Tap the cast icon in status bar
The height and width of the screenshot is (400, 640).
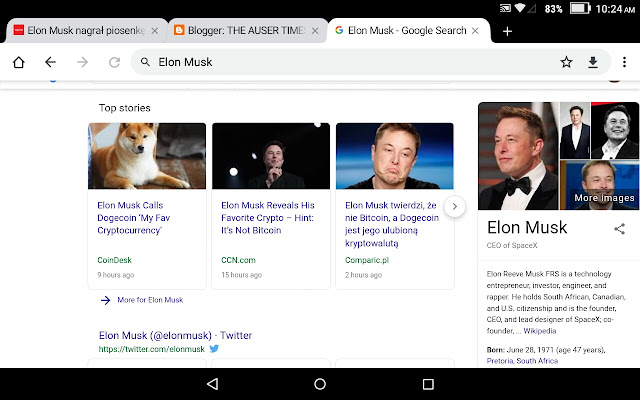pyautogui.click(x=505, y=8)
